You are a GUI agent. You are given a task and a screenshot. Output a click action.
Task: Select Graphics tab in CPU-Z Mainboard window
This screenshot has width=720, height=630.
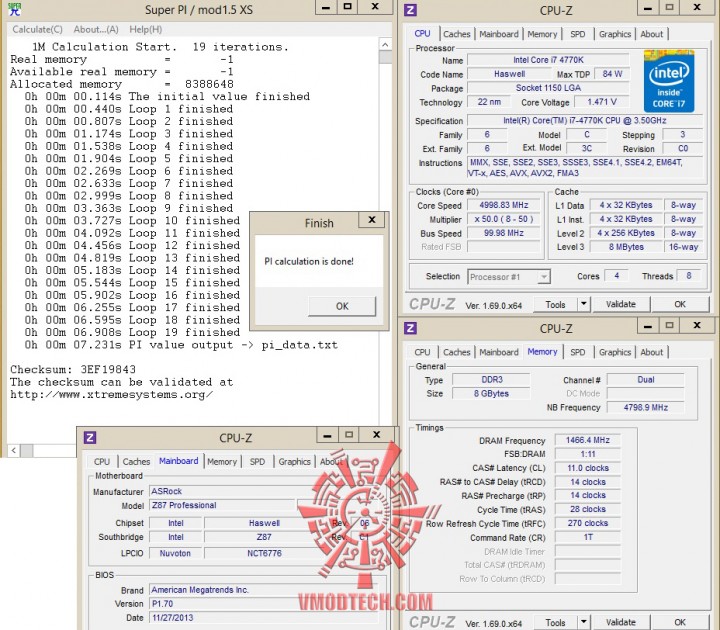(294, 461)
